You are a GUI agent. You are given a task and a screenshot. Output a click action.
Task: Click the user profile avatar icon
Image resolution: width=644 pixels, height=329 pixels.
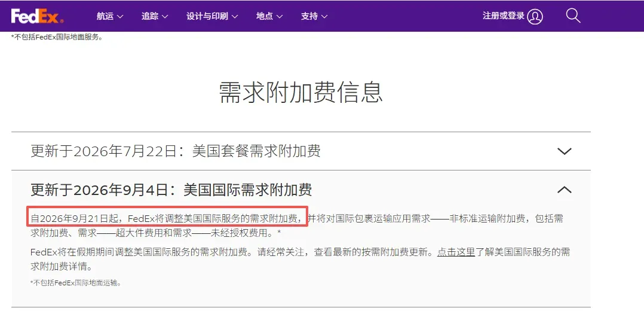[535, 17]
